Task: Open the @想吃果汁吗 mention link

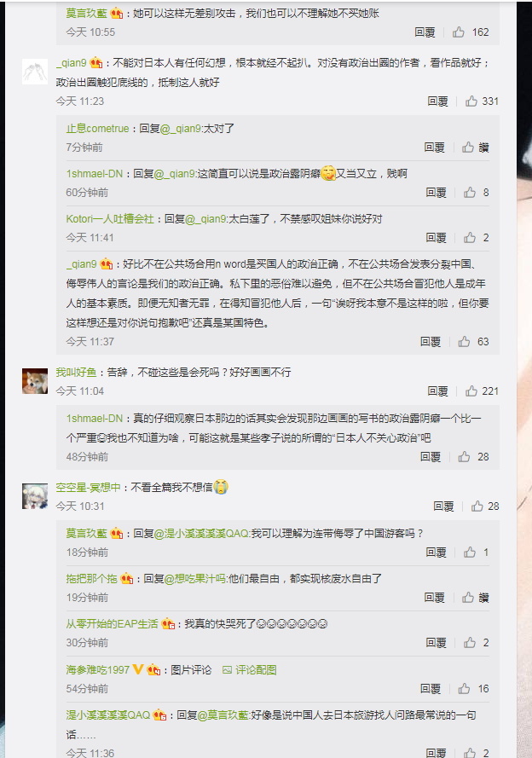Action: (195, 579)
